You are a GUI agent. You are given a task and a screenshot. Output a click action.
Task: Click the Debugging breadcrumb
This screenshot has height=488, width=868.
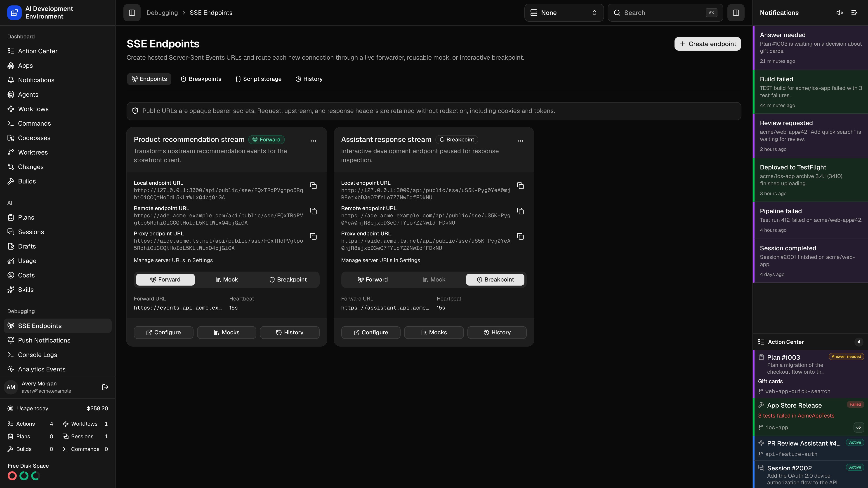click(x=162, y=13)
